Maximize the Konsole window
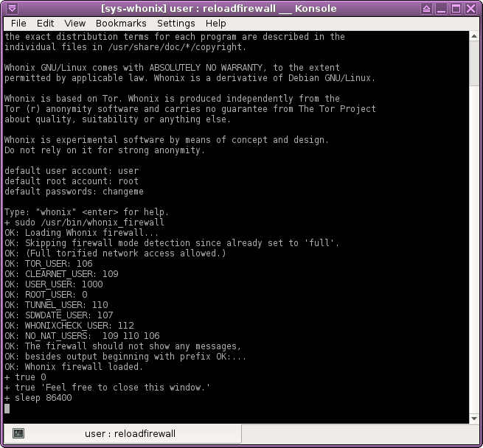 pos(456,8)
